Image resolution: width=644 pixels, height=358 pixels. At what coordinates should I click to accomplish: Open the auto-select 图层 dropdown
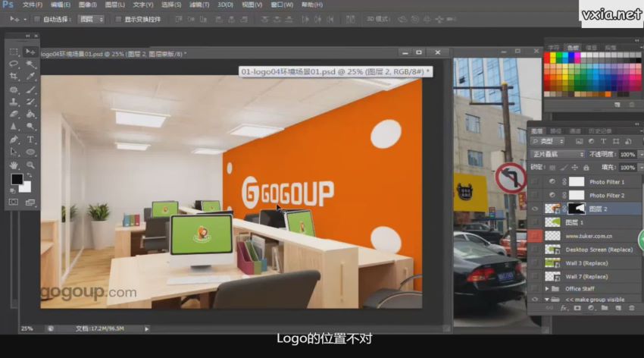tap(91, 19)
